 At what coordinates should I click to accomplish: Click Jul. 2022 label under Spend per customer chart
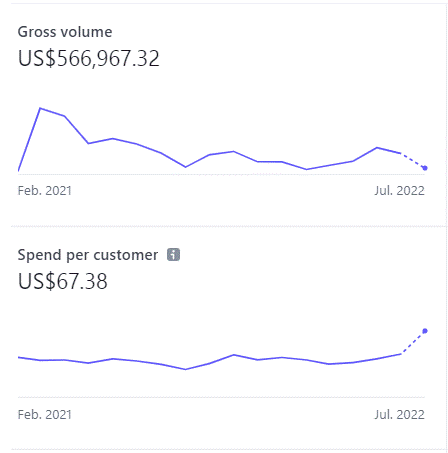pos(399,415)
